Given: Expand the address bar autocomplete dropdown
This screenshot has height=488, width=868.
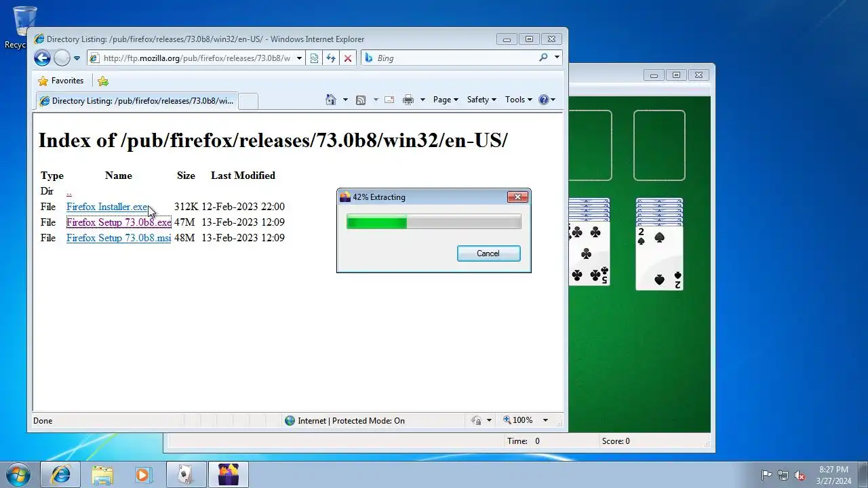Looking at the screenshot, I should [299, 58].
